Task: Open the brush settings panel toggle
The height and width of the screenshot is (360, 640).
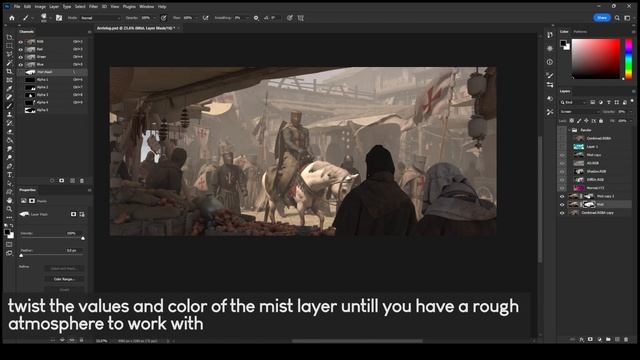Action: pos(59,18)
